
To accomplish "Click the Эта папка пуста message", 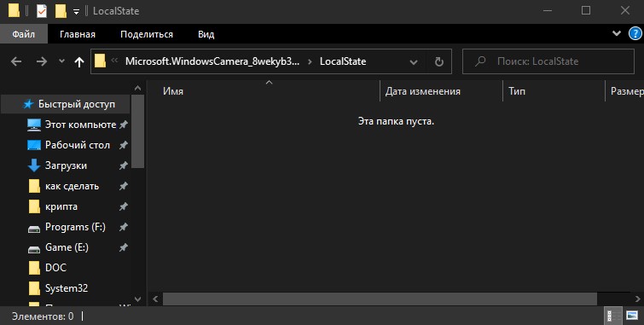I will point(396,122).
